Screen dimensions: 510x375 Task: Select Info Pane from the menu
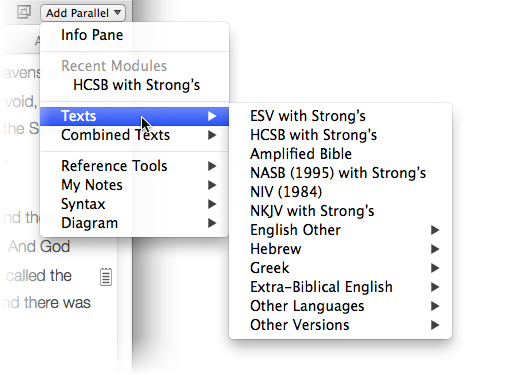tap(134, 35)
